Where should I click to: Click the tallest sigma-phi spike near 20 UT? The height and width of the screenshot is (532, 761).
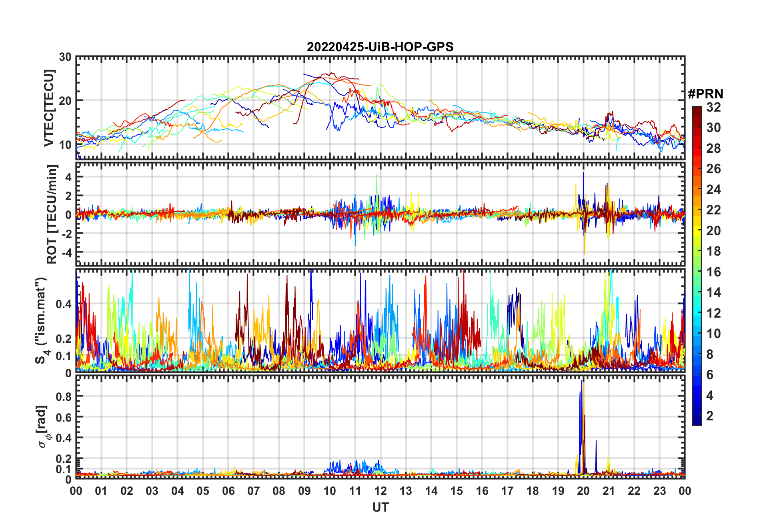tap(582, 382)
